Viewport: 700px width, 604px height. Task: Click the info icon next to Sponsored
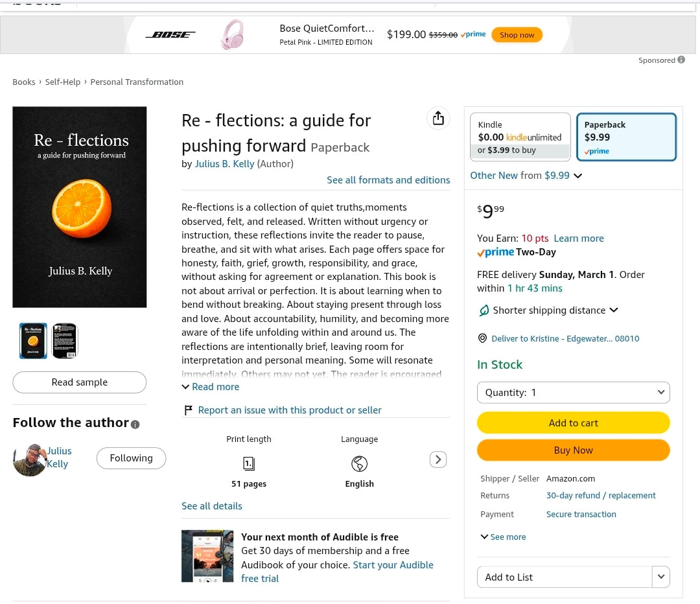coord(681,60)
